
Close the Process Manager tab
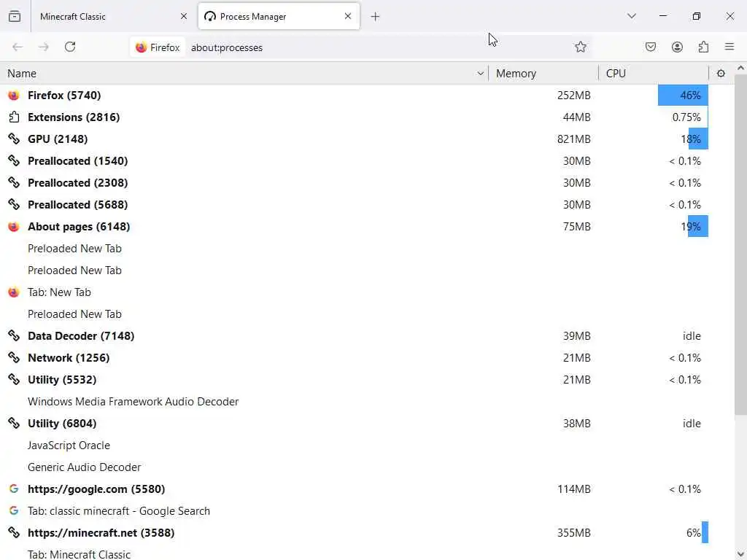(x=348, y=16)
